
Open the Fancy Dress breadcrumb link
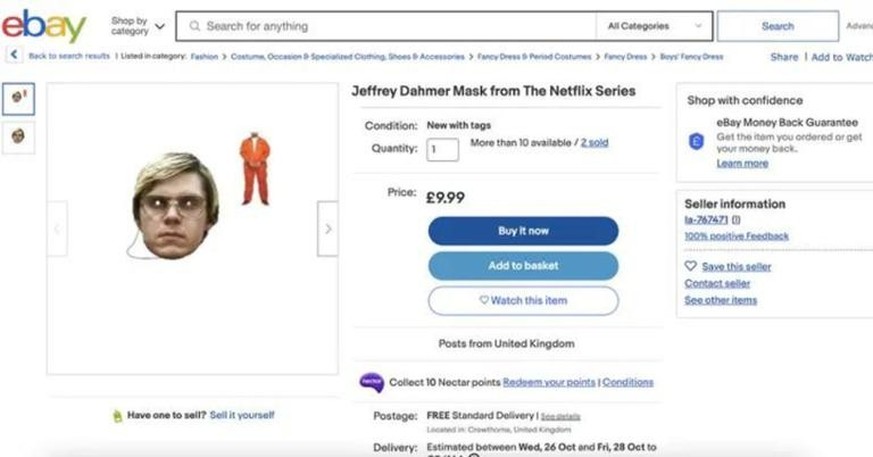[626, 57]
